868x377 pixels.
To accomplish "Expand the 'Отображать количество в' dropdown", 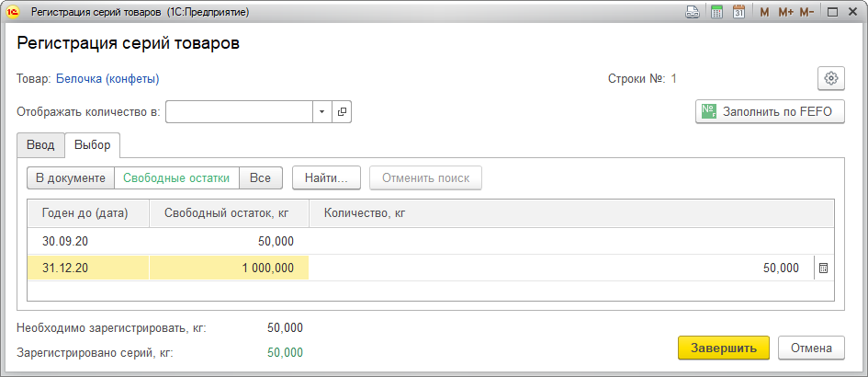I will (x=321, y=111).
